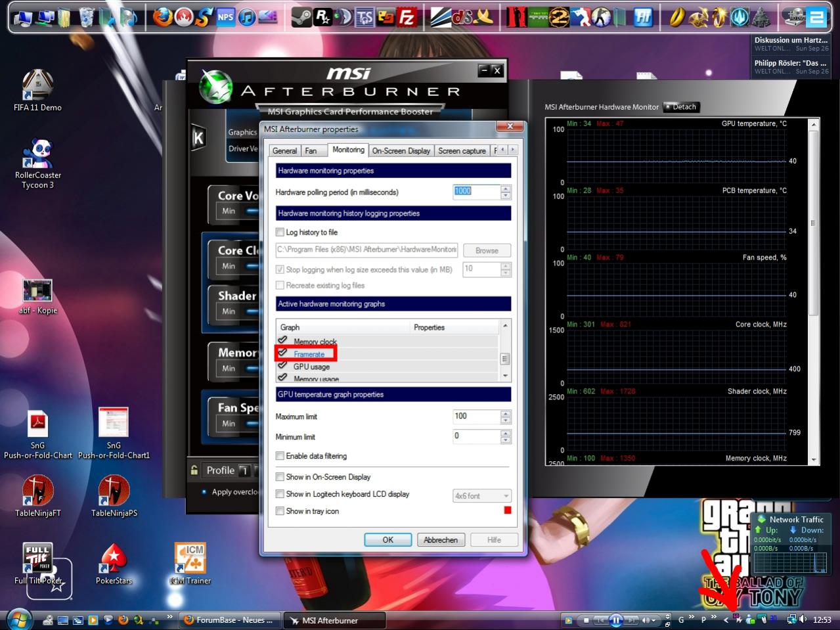
Task: Open the Philipp Rösler news headline
Action: [791, 67]
